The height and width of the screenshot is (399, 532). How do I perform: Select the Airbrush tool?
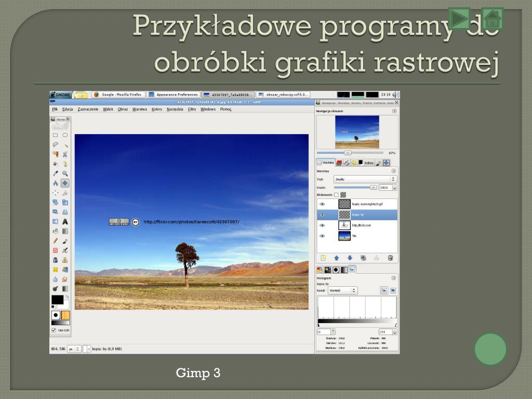tap(65, 250)
